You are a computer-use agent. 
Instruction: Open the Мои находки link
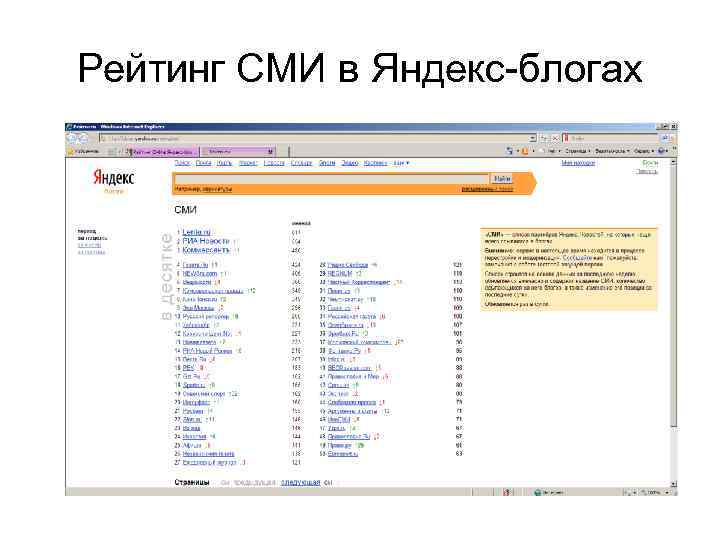tap(578, 163)
